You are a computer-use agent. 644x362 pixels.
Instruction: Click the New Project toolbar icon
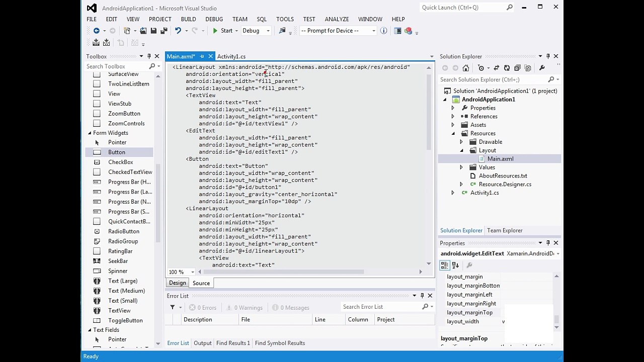click(127, 31)
